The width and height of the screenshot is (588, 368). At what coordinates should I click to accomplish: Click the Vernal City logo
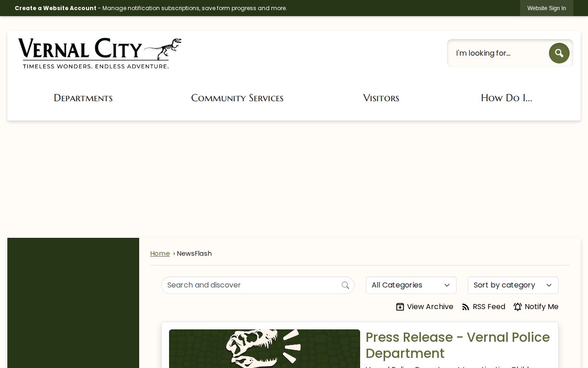click(100, 53)
